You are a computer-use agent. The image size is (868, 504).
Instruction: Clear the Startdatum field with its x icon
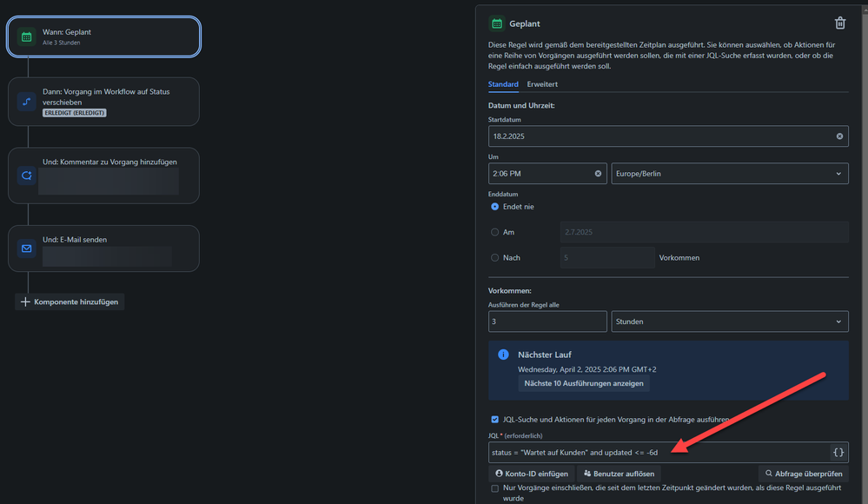coord(838,136)
